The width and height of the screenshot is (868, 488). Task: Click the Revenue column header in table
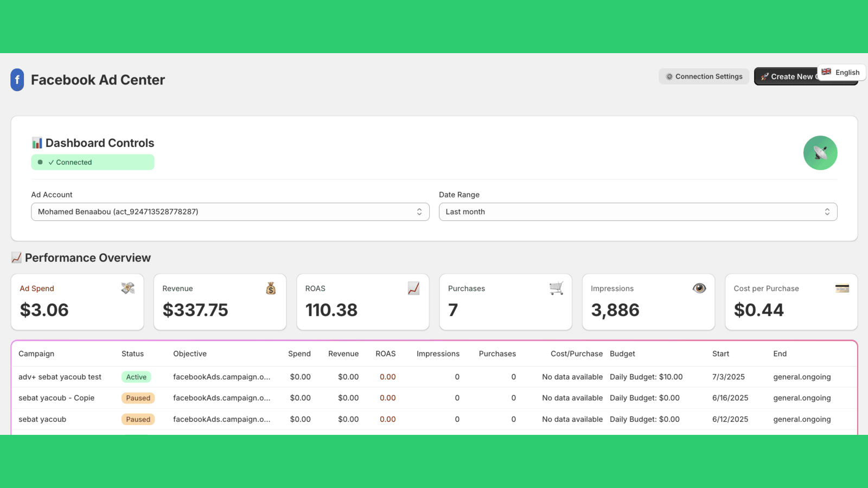coord(343,354)
